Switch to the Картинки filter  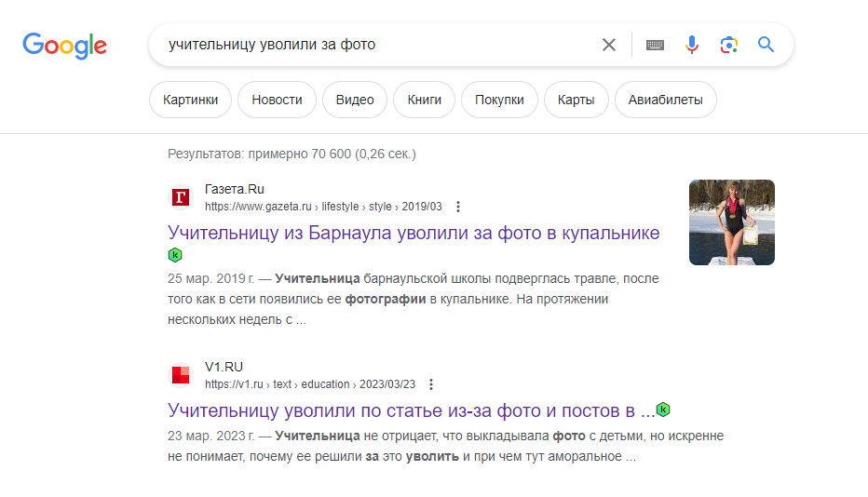pyautogui.click(x=190, y=100)
